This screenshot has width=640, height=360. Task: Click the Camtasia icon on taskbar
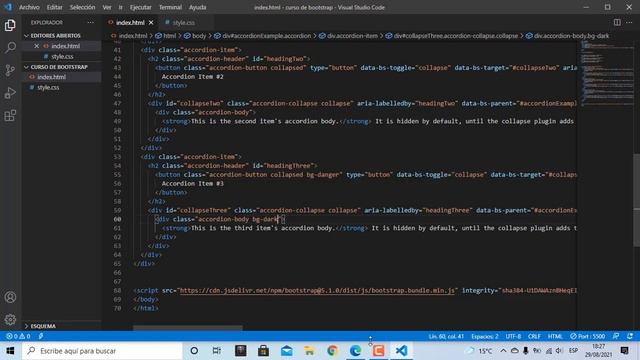(378, 351)
